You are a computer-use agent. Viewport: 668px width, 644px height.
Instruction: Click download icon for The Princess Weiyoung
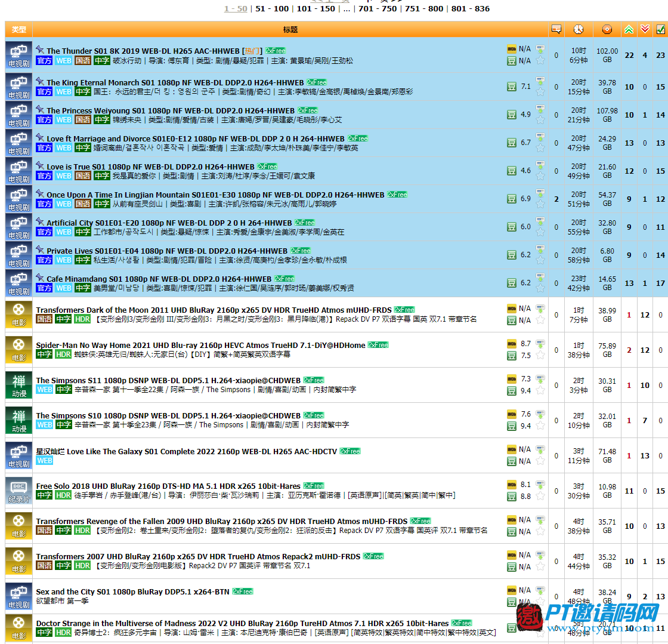pyautogui.click(x=540, y=109)
